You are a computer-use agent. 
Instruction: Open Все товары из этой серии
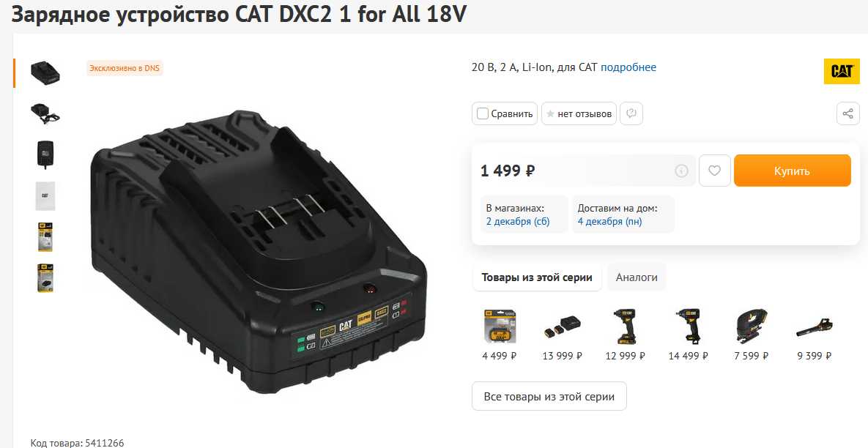(x=549, y=397)
